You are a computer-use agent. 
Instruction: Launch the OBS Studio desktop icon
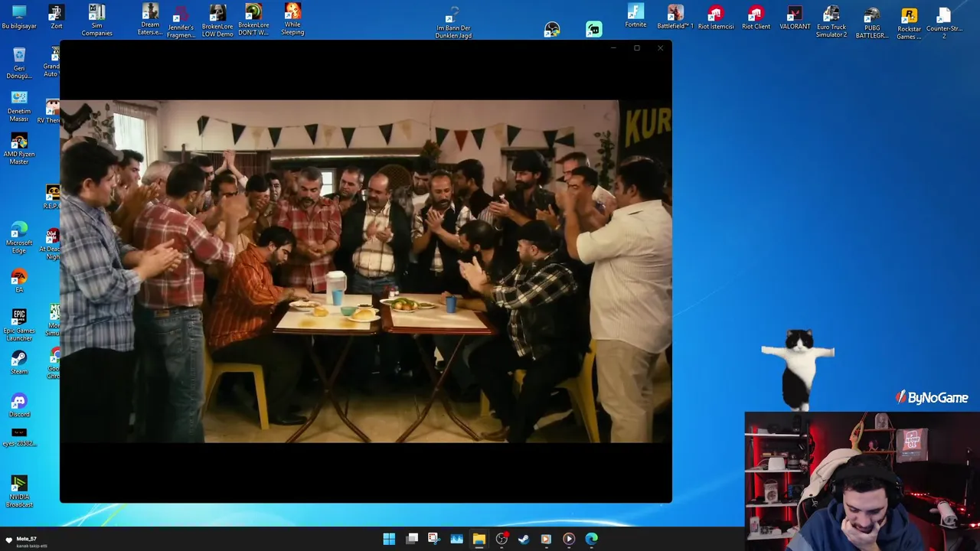click(552, 29)
